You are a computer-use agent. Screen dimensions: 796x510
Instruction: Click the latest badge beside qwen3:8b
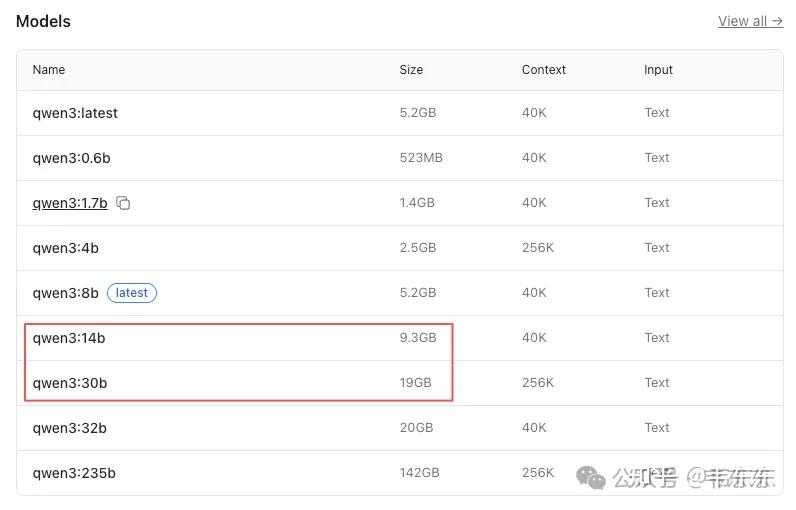(132, 293)
